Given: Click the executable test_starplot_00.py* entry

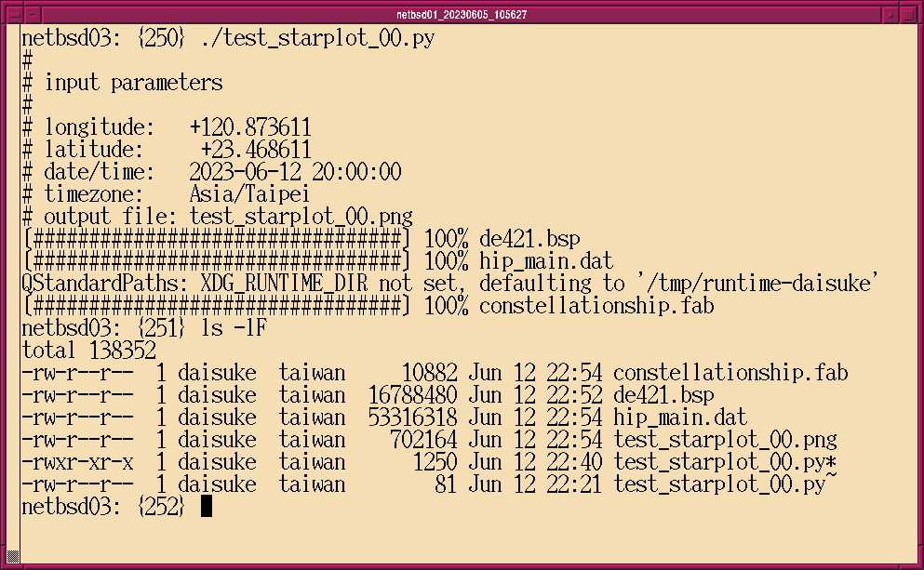Looking at the screenshot, I should pos(725,462).
